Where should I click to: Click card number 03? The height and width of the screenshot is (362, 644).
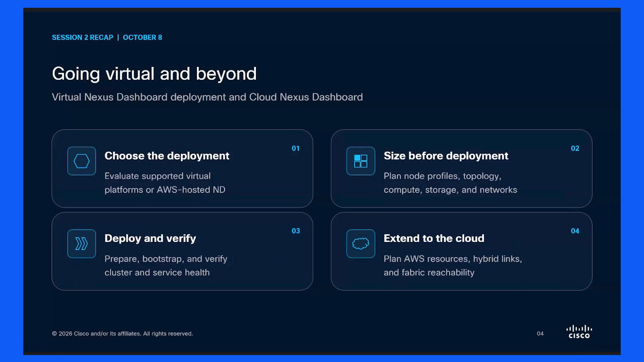click(x=296, y=231)
